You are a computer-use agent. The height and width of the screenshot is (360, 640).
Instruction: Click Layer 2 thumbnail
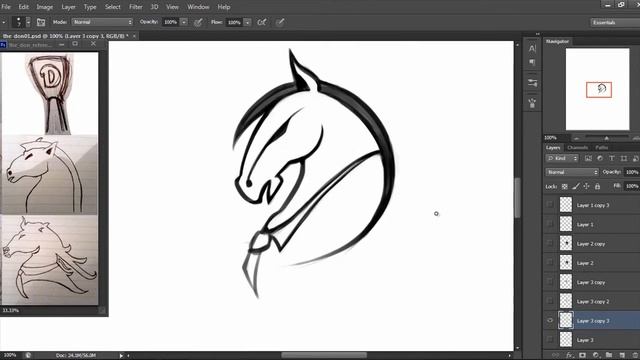pos(566,262)
